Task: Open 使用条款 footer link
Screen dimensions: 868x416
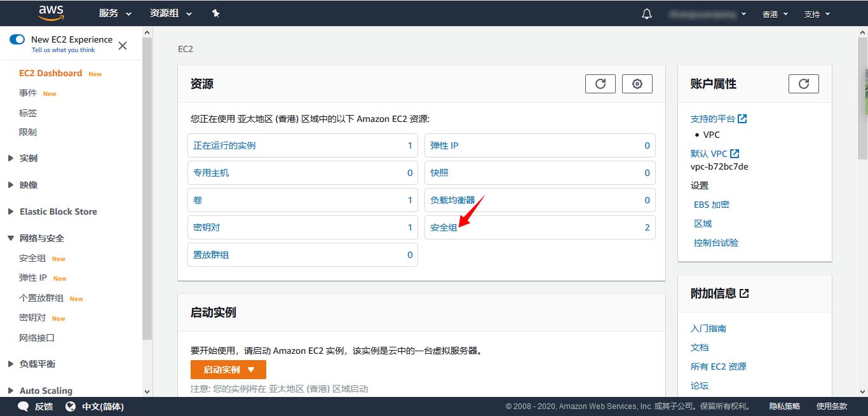Action: pyautogui.click(x=832, y=406)
